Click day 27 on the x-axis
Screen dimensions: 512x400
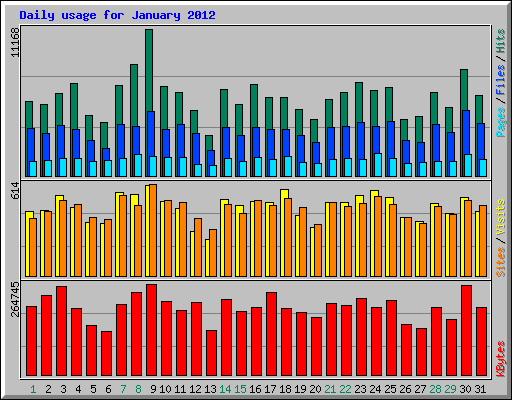click(x=420, y=389)
